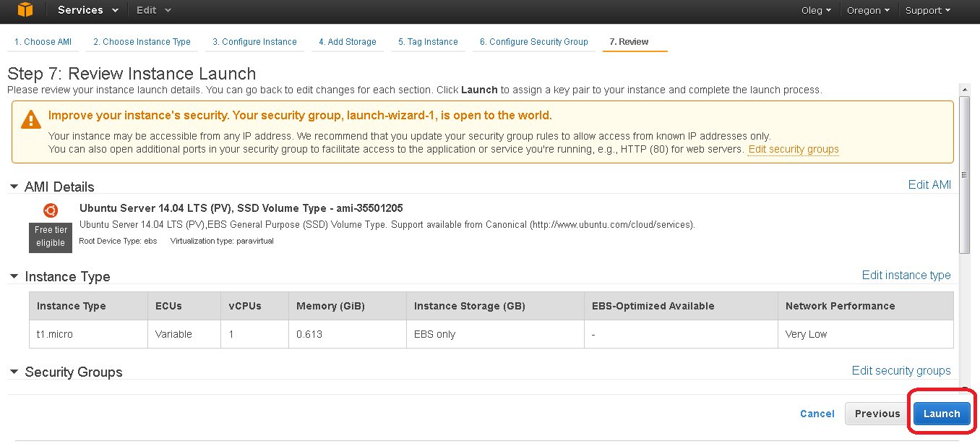Click the Cancel link
This screenshot has width=980, height=444.
pos(817,414)
